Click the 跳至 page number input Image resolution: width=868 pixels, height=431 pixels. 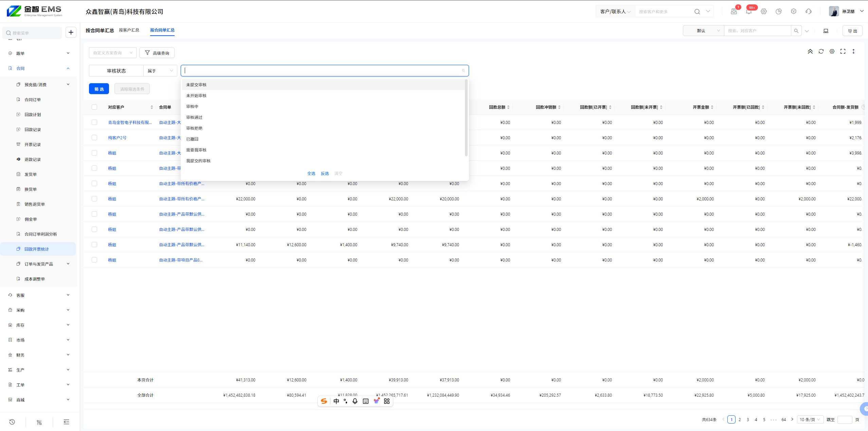pos(845,419)
